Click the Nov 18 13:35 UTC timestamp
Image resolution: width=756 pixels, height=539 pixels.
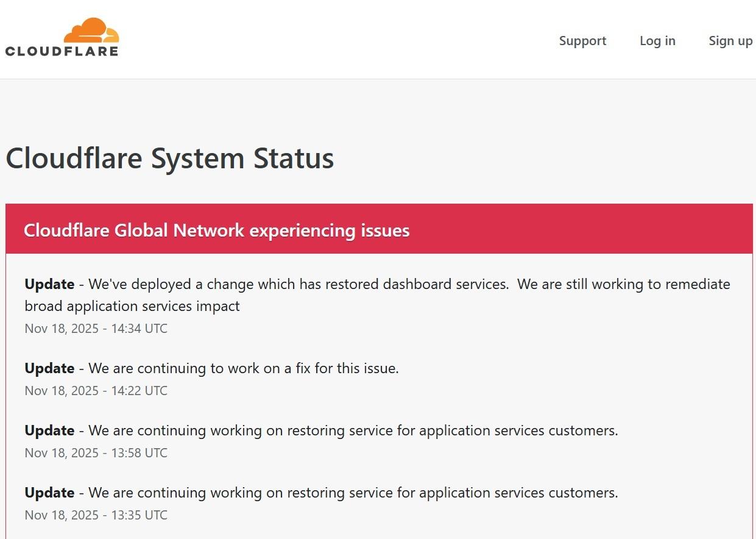pyautogui.click(x=96, y=515)
